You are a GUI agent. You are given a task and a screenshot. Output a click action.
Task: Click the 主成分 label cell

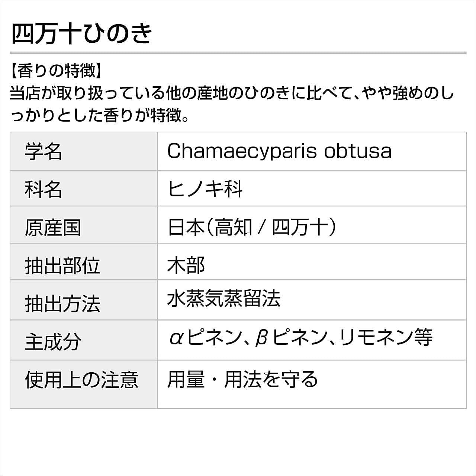[x=52, y=342]
